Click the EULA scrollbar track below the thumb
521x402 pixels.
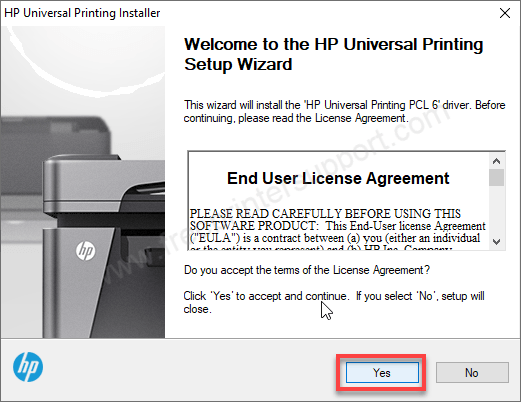[496, 210]
